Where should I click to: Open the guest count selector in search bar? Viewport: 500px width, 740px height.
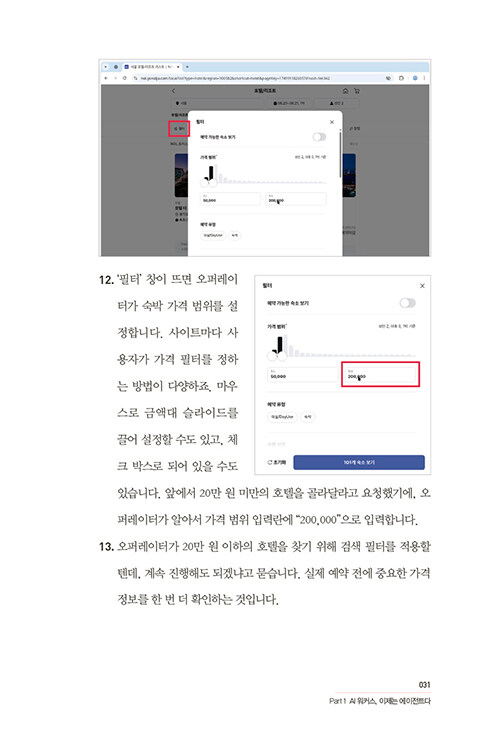[337, 103]
